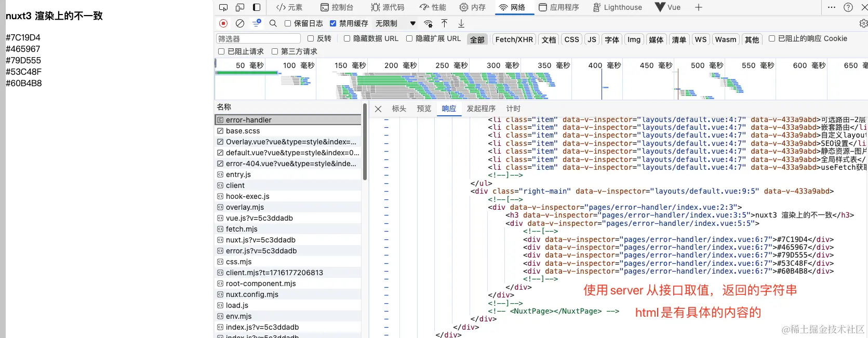Image resolution: width=868 pixels, height=338 pixels.
Task: Open the 应用程序 tab
Action: (x=559, y=7)
